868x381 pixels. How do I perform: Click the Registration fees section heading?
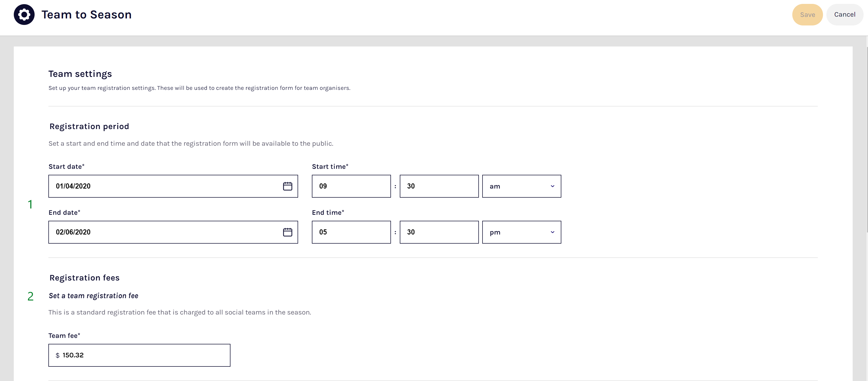pos(84,278)
